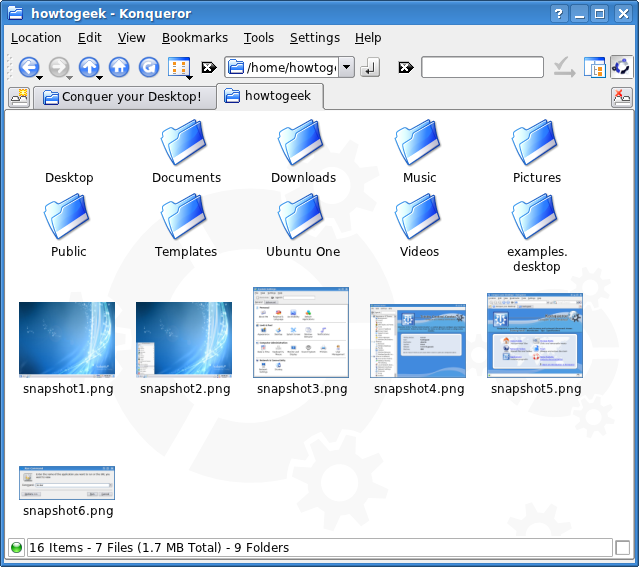Select the snapshot5.png thumbnail
Image resolution: width=639 pixels, height=567 pixels.
535,335
